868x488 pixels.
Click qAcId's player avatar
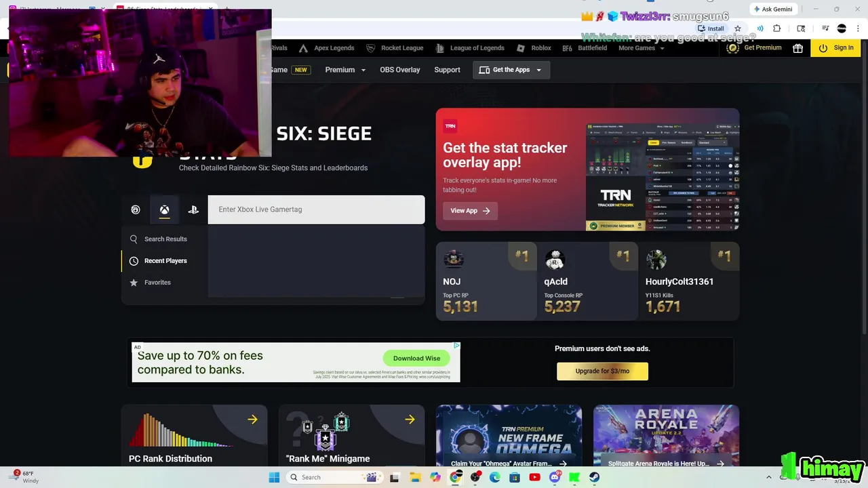555,260
